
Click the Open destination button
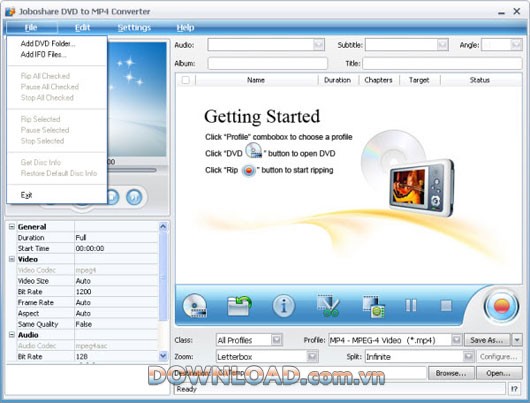click(x=499, y=373)
